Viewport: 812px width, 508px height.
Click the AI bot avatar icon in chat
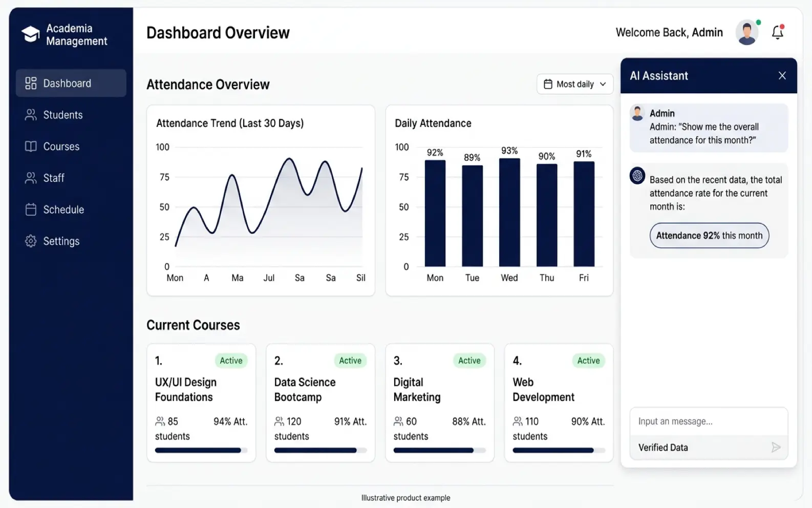637,176
